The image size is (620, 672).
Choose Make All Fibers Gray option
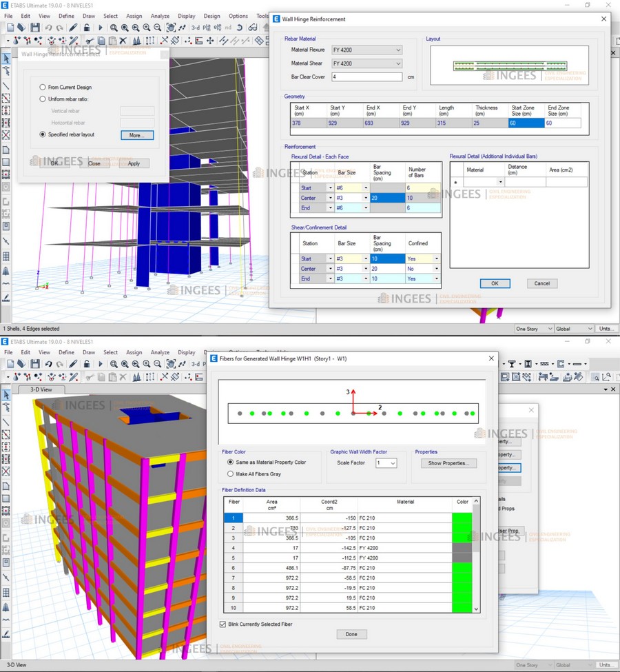231,474
